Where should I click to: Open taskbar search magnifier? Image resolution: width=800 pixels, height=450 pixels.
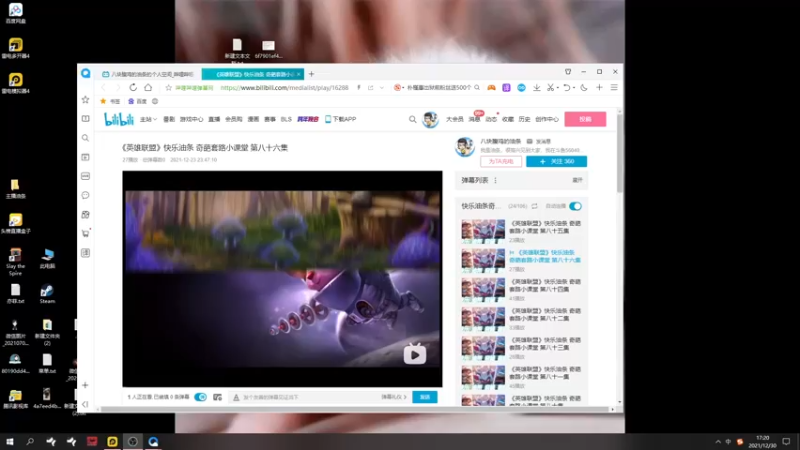click(x=30, y=441)
